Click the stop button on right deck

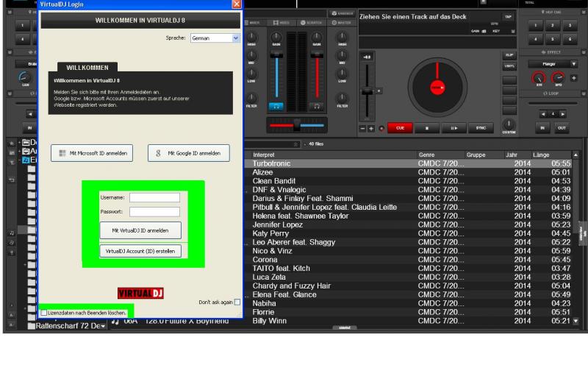[x=427, y=128]
